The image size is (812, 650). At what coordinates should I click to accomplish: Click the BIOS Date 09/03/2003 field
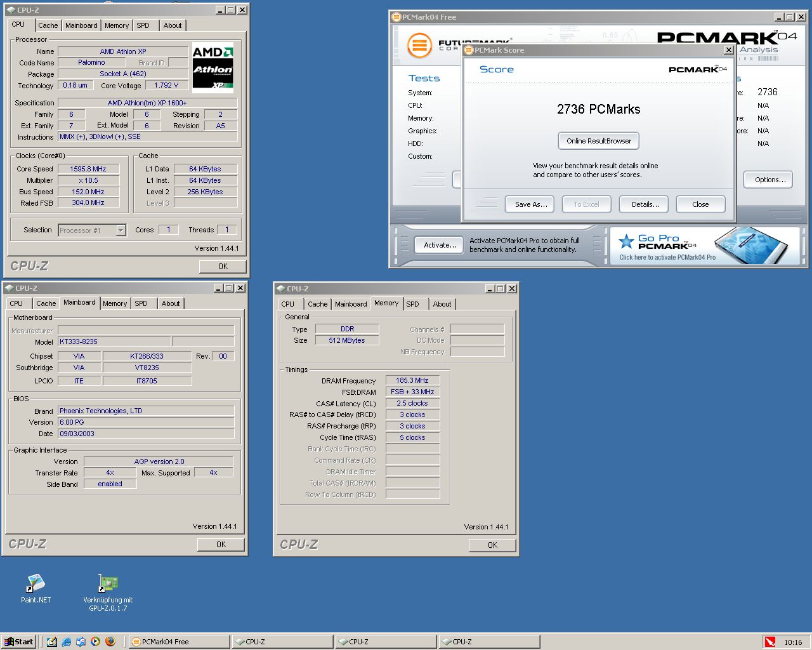[x=146, y=434]
